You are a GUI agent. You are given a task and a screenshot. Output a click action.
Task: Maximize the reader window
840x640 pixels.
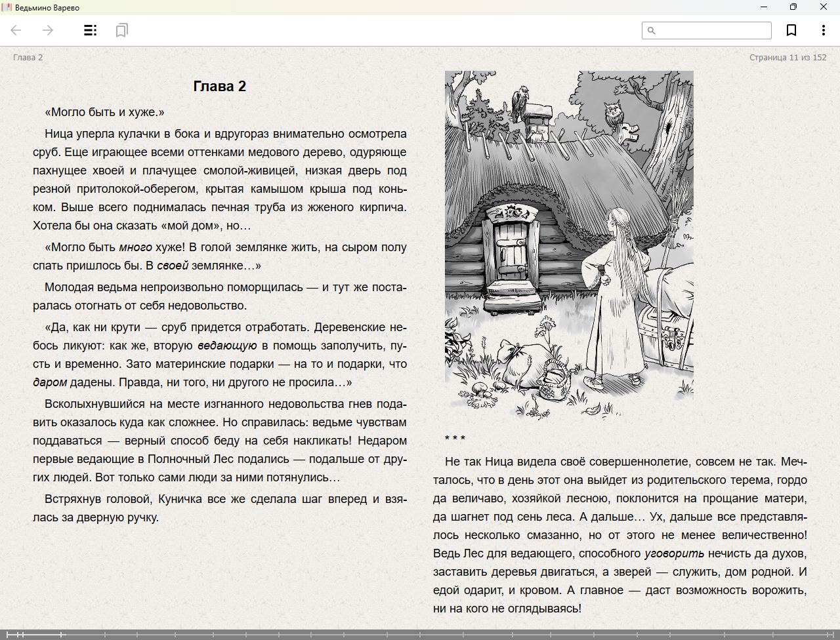(793, 7)
